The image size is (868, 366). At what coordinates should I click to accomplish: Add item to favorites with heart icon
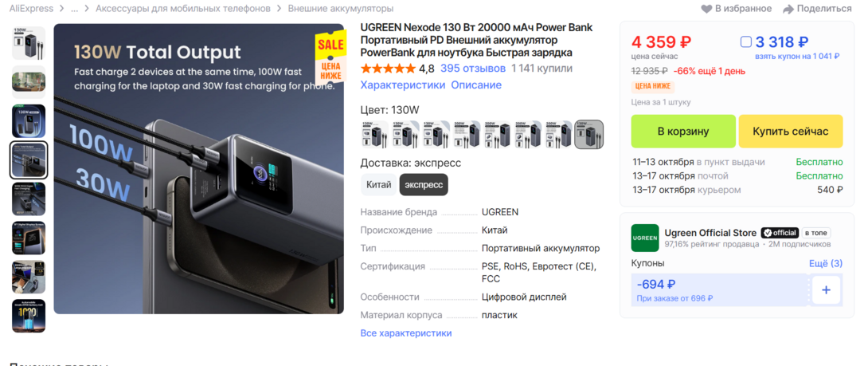[706, 9]
